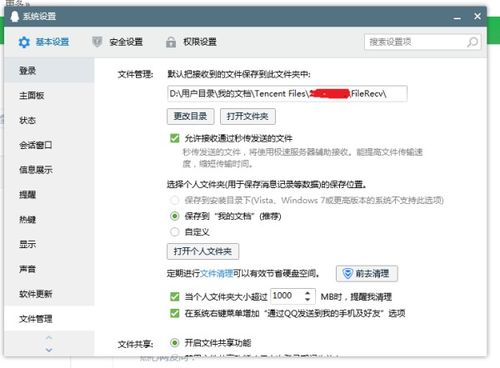This screenshot has height=368, width=500.
Task: Click the magnifier search icon
Action: coord(472,42)
